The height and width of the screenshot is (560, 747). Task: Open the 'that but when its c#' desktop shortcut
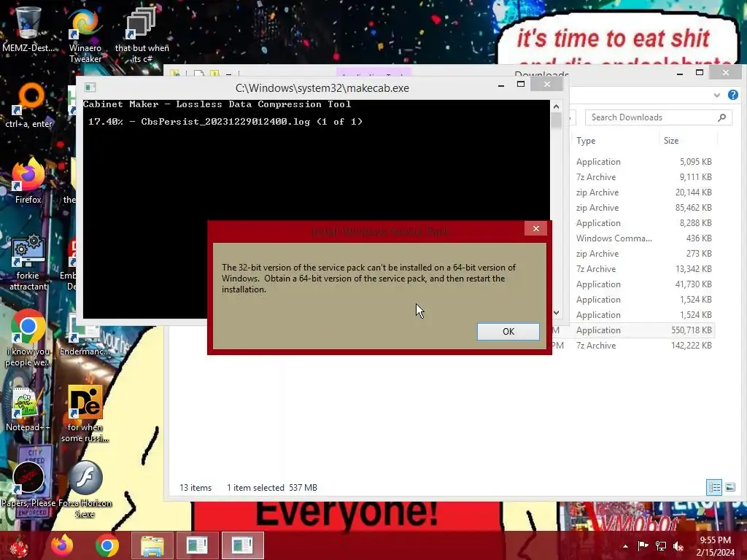[x=142, y=36]
